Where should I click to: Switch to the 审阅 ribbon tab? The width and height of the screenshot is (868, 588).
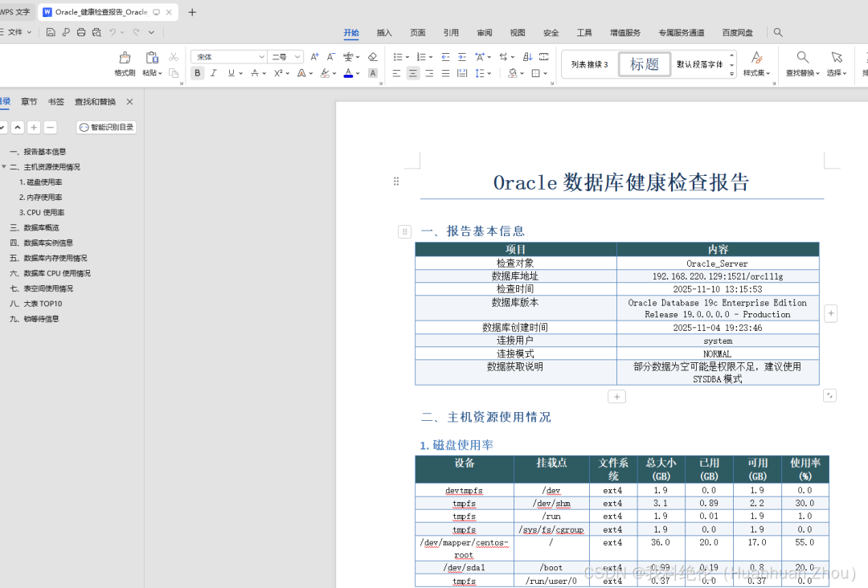tap(485, 33)
